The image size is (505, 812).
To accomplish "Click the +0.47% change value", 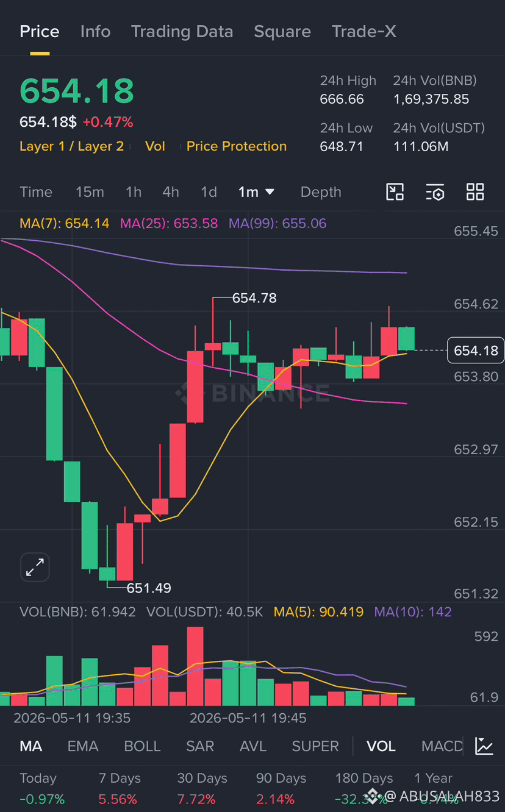I will (108, 122).
